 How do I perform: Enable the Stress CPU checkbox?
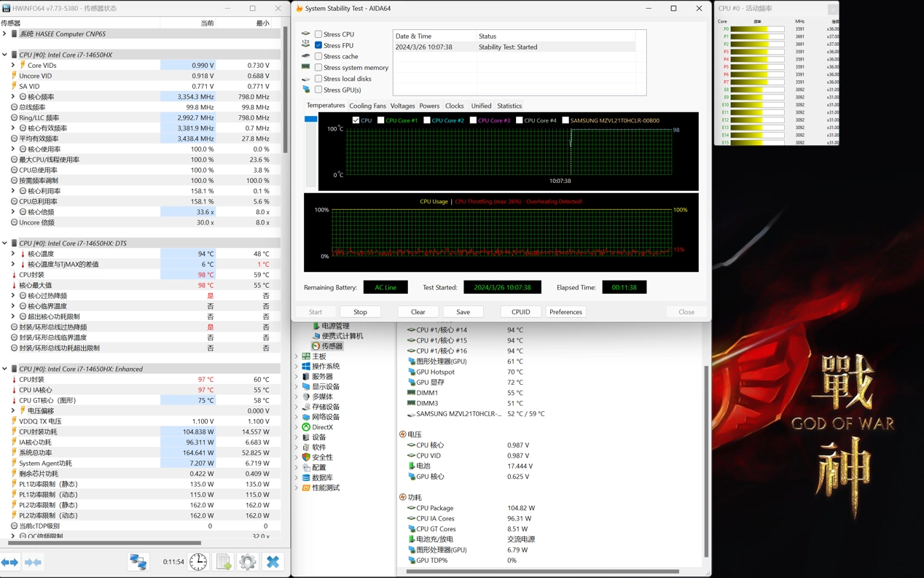click(x=318, y=34)
